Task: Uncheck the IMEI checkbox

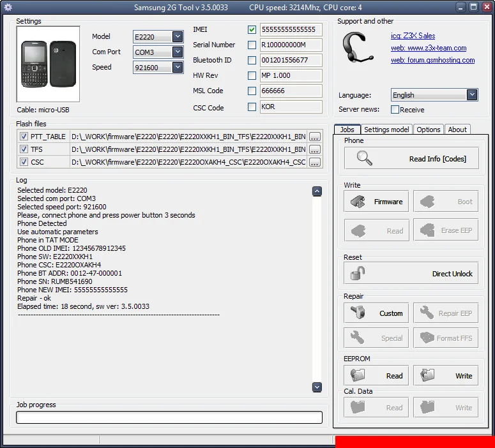Action: tap(252, 30)
